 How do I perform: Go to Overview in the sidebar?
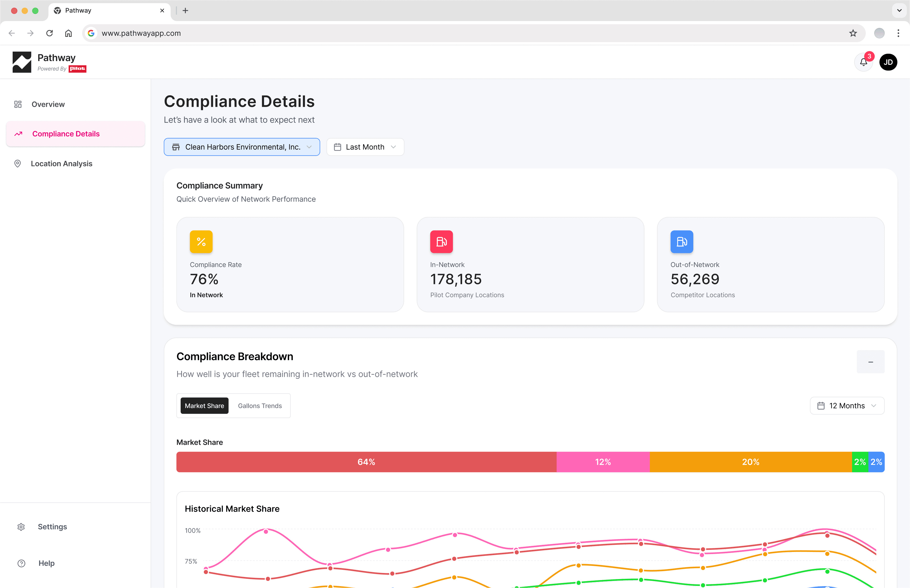48,104
